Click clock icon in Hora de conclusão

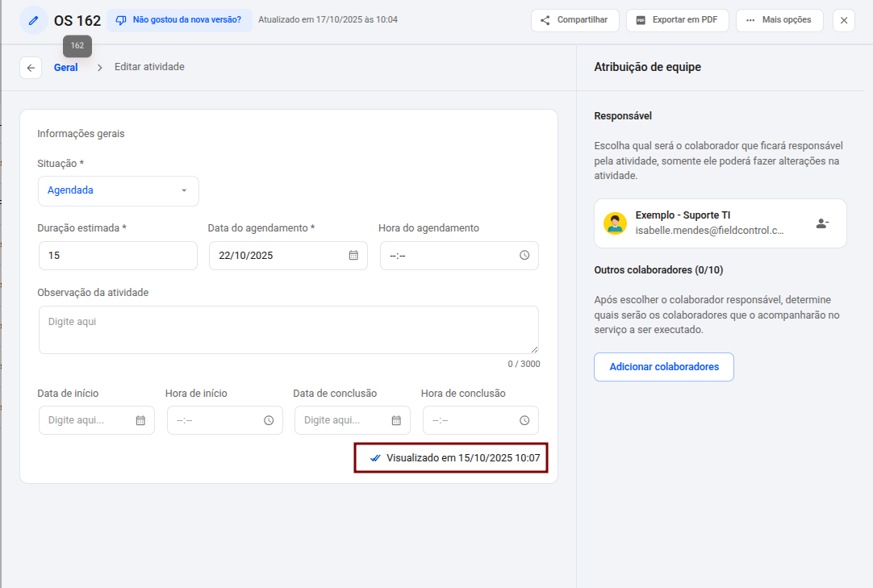(524, 420)
